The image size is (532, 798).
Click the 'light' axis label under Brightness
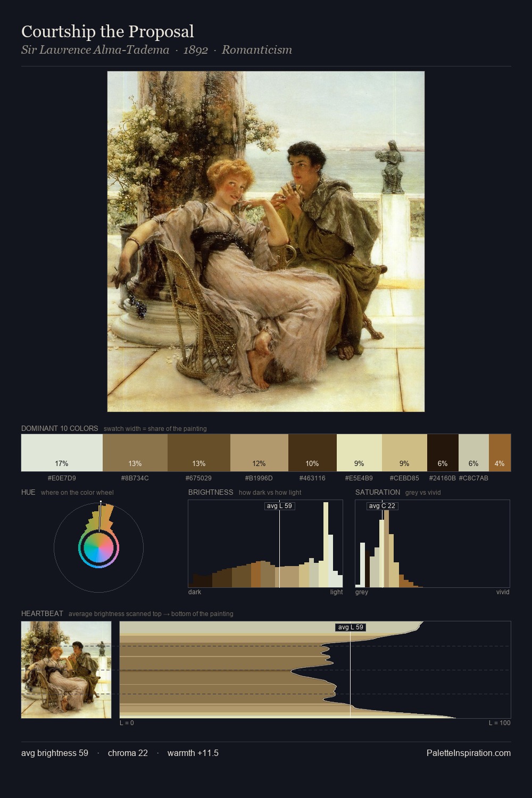click(x=337, y=592)
